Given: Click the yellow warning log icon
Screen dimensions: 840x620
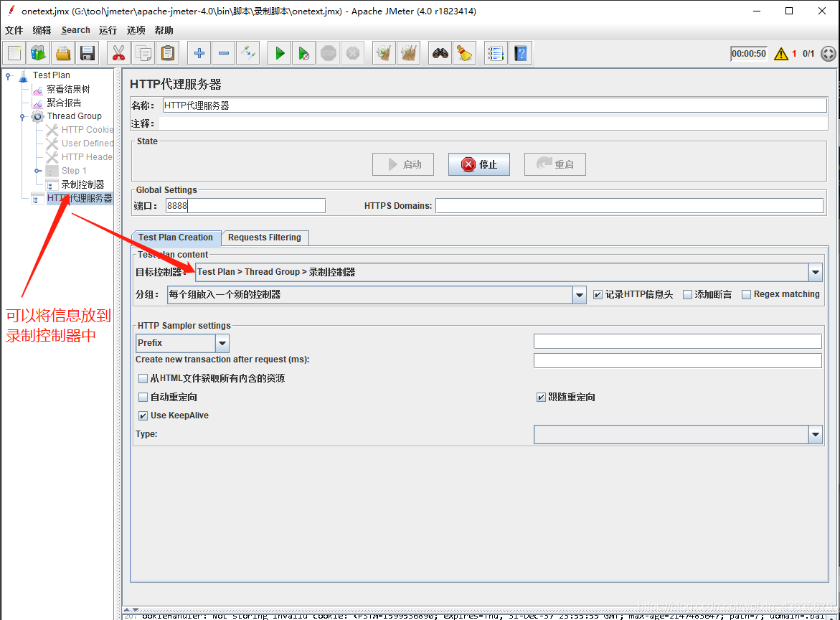Looking at the screenshot, I should point(781,54).
